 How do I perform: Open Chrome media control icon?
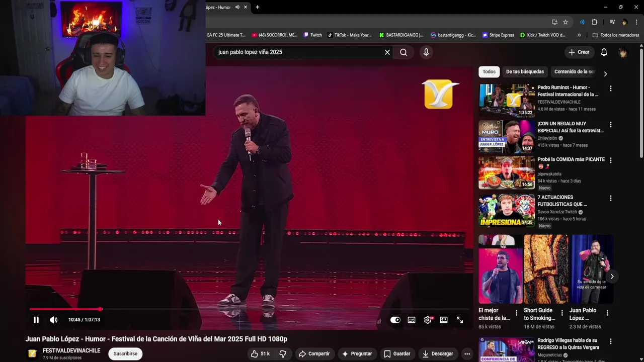pos(612,22)
